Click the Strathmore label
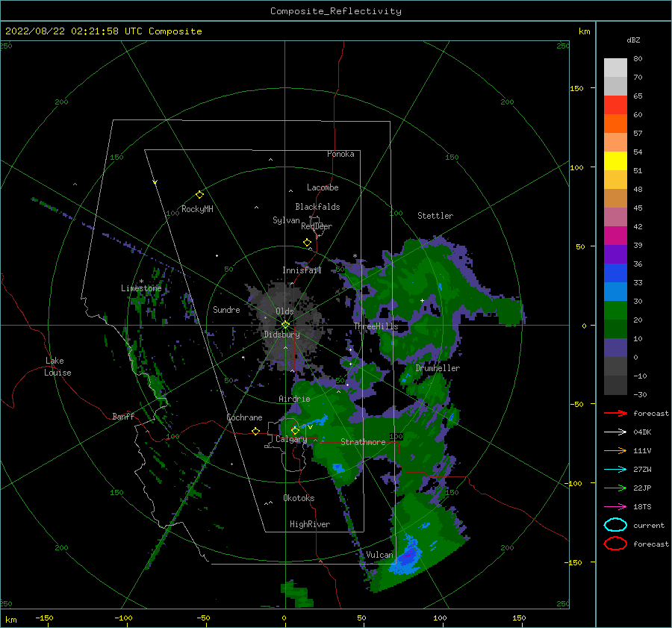Image resolution: width=672 pixels, height=628 pixels. (363, 442)
